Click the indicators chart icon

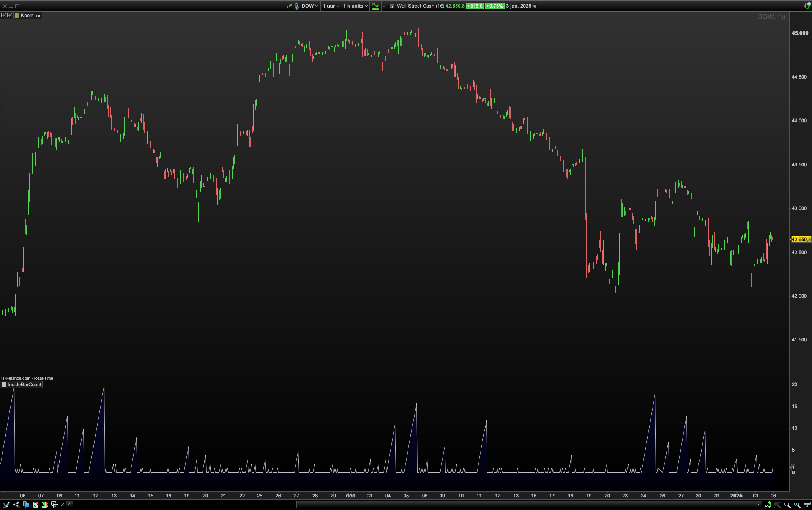pyautogui.click(x=375, y=6)
